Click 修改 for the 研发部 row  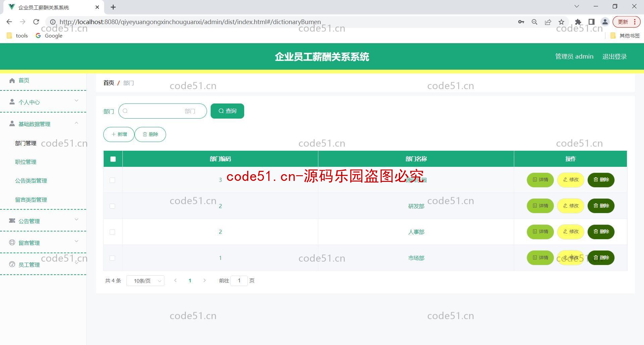(x=571, y=206)
